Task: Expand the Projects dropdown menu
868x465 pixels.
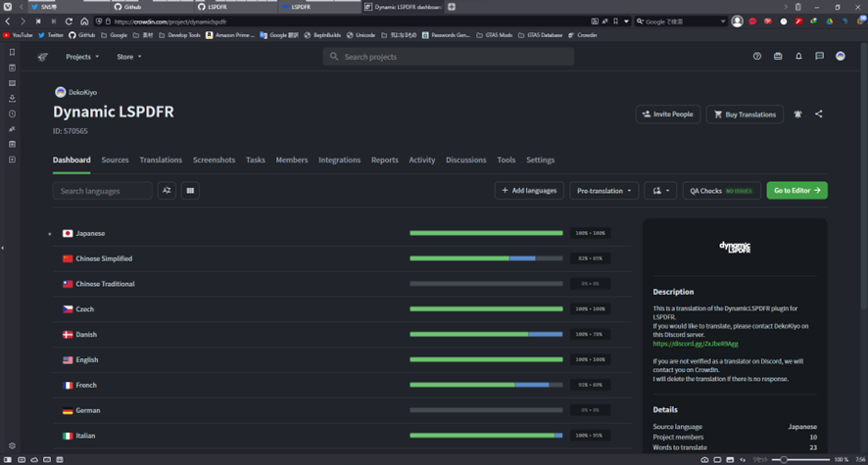Action: pyautogui.click(x=82, y=57)
